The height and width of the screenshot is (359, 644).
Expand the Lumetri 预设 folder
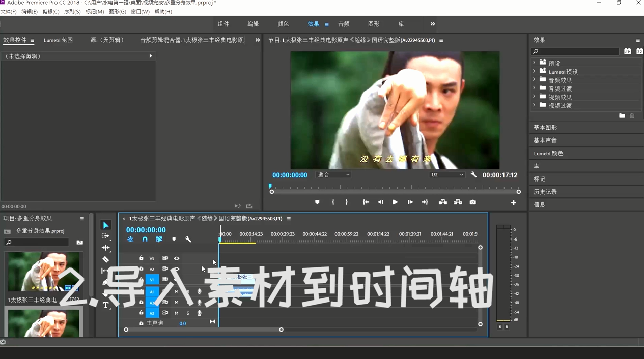(x=534, y=72)
